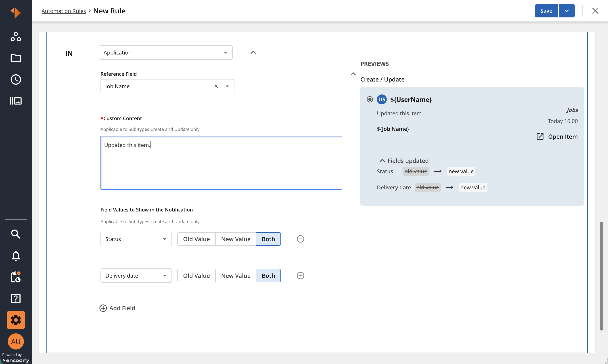Click the Reference Field label
This screenshot has height=364, width=608.
click(119, 74)
